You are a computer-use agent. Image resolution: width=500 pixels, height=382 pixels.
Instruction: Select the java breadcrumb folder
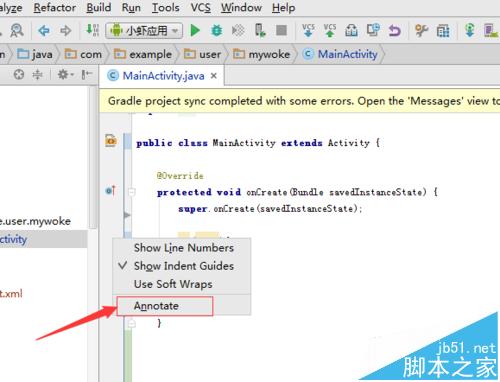click(x=35, y=54)
